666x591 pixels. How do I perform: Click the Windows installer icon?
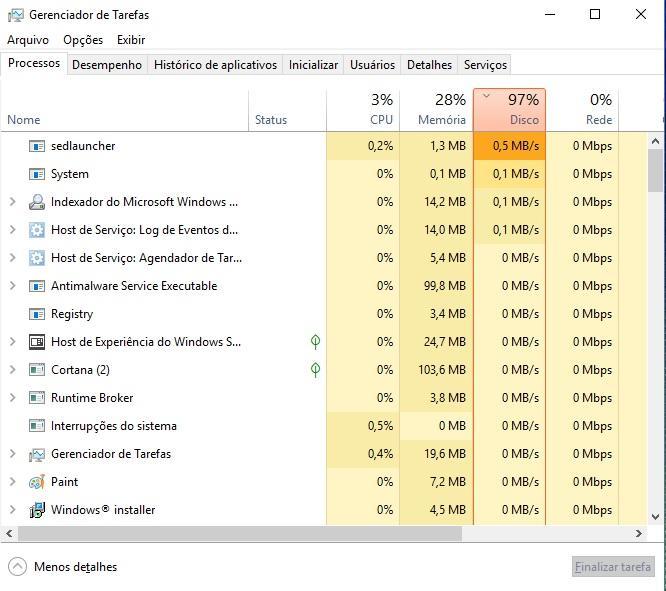37,510
